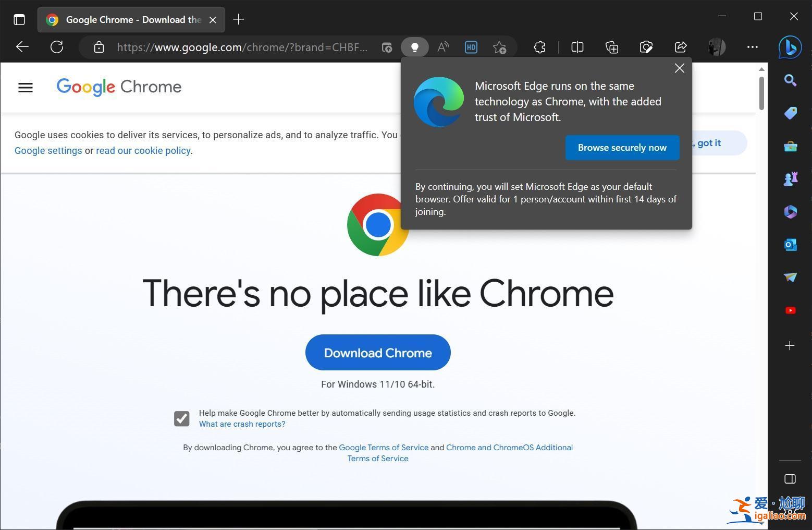Open the Games sidebar panel
Viewport: 812px width, 530px height.
790,178
